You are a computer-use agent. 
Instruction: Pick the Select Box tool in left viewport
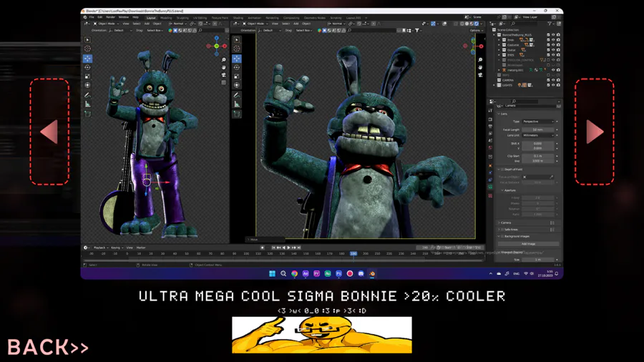[x=87, y=40]
